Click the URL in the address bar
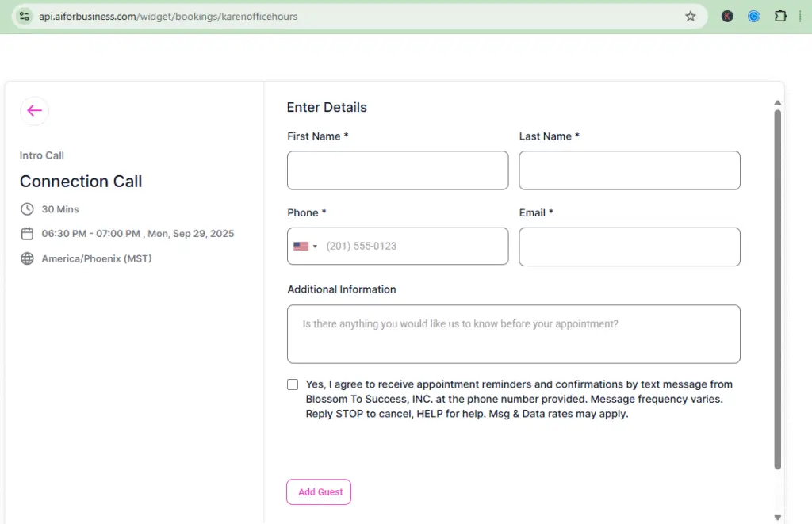The image size is (812, 524). click(168, 16)
